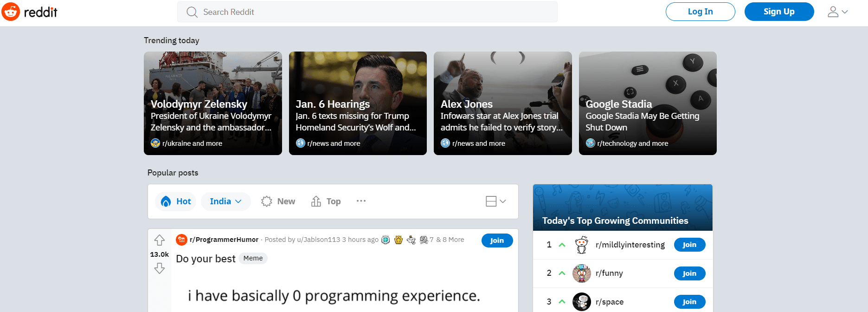Click the New starburst icon

(266, 201)
